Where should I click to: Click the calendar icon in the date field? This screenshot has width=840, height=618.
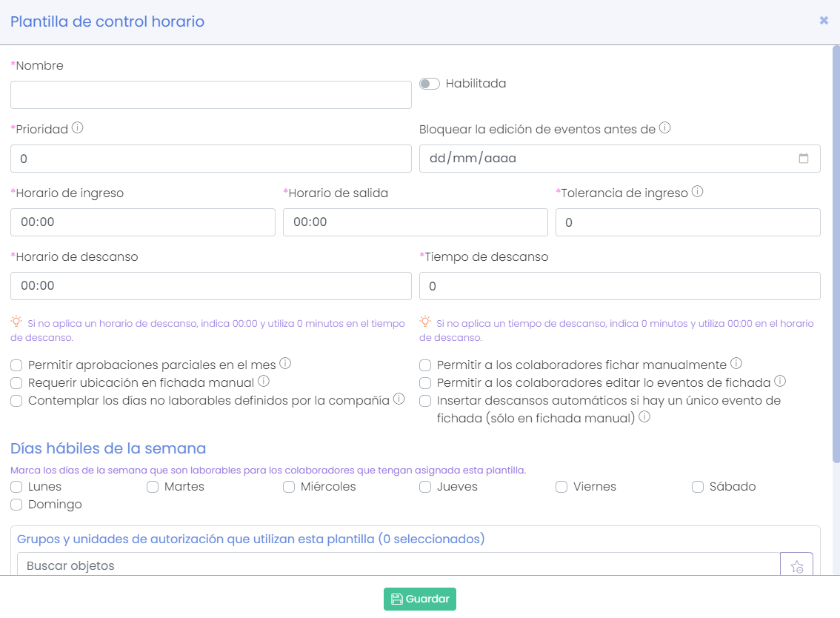click(804, 158)
